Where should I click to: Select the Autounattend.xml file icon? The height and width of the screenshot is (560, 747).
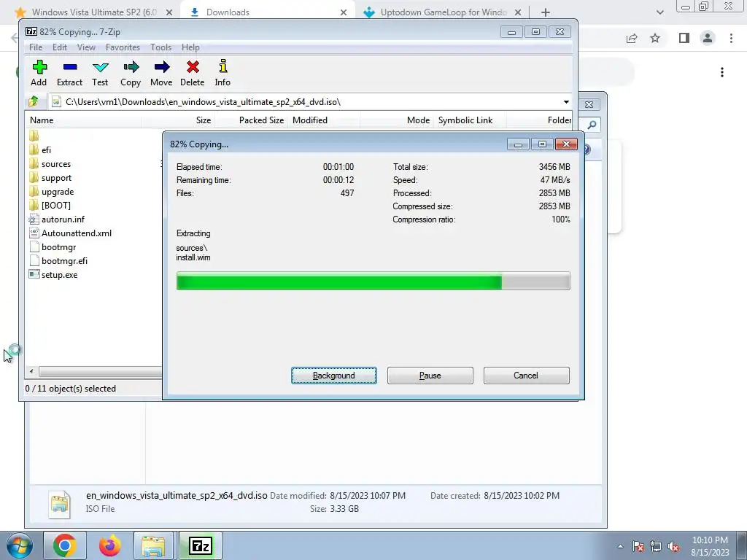click(34, 233)
